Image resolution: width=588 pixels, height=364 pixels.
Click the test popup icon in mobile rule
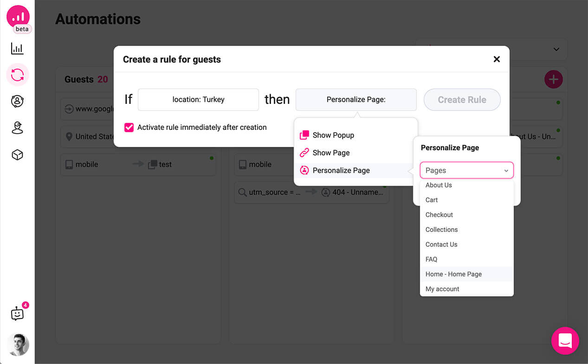(x=152, y=164)
